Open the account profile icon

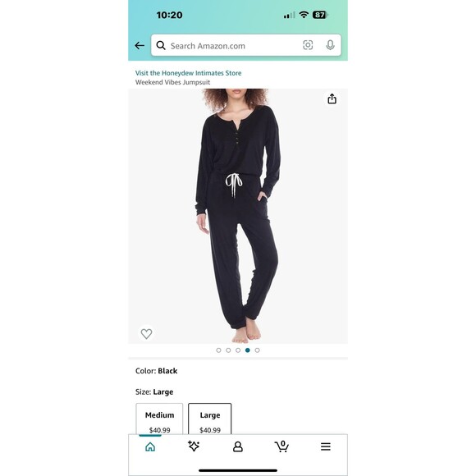pyautogui.click(x=238, y=446)
